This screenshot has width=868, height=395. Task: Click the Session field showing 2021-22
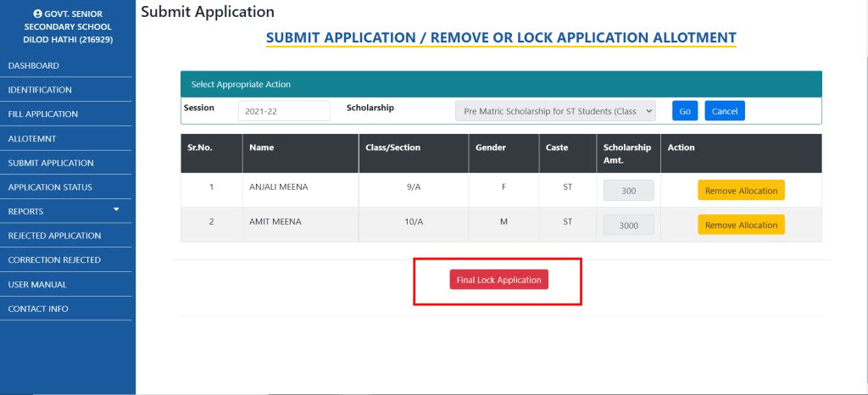coord(284,111)
